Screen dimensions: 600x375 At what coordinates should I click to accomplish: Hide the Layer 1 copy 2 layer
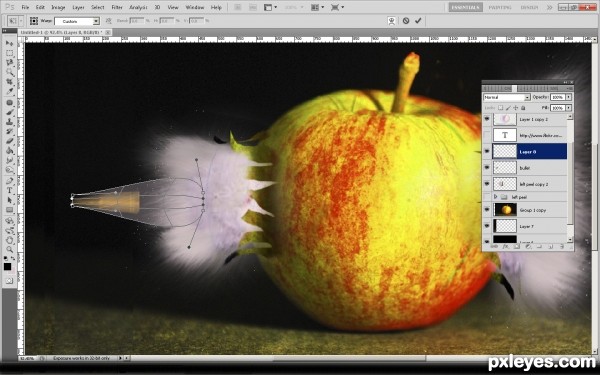click(487, 119)
